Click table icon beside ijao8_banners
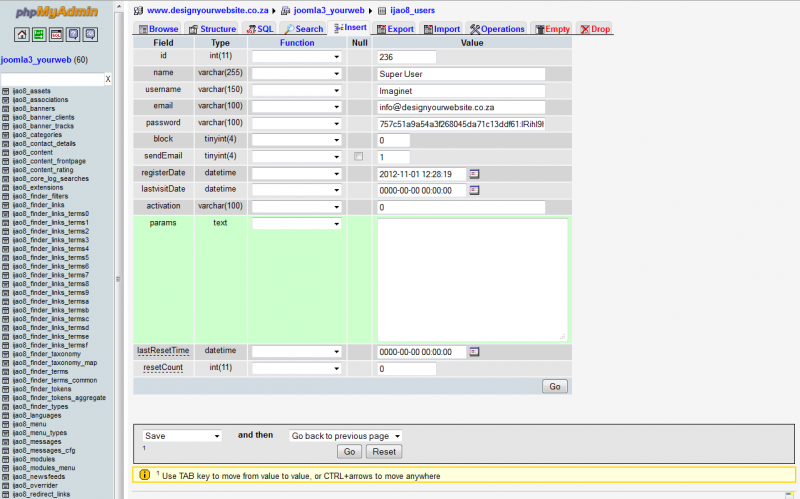 point(6,109)
